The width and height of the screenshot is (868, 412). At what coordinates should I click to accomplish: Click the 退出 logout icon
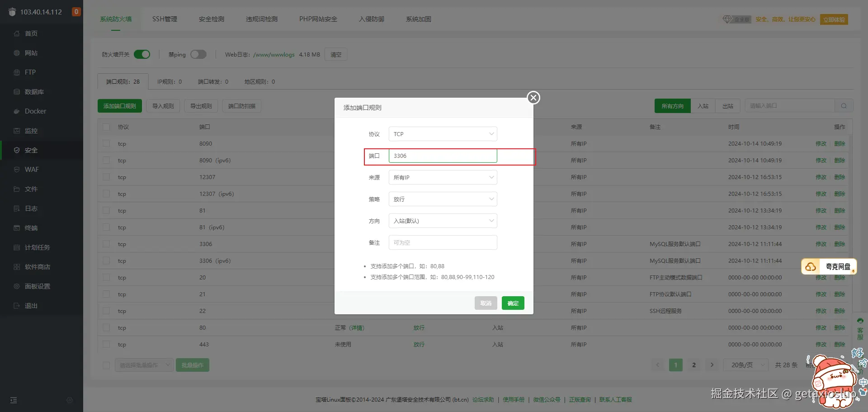click(17, 306)
